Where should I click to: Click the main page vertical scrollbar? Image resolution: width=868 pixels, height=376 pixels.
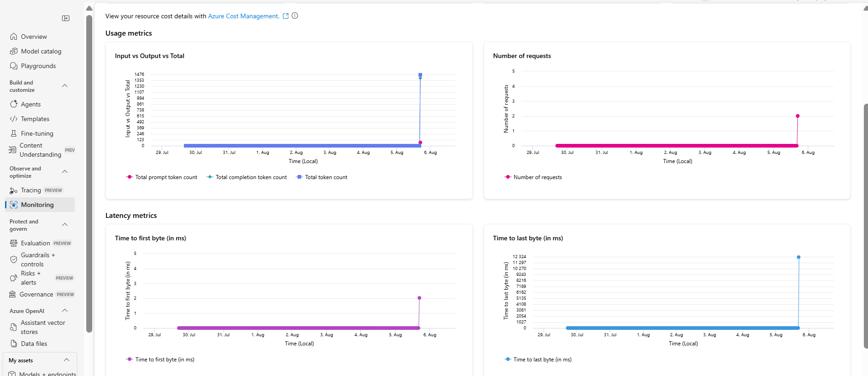pos(866,226)
